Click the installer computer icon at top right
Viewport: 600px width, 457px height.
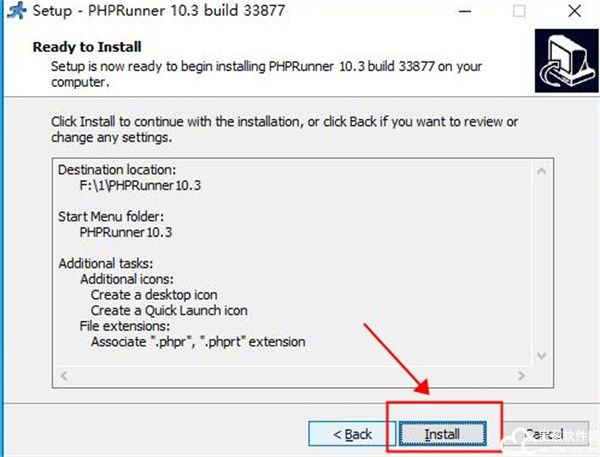pos(567,60)
